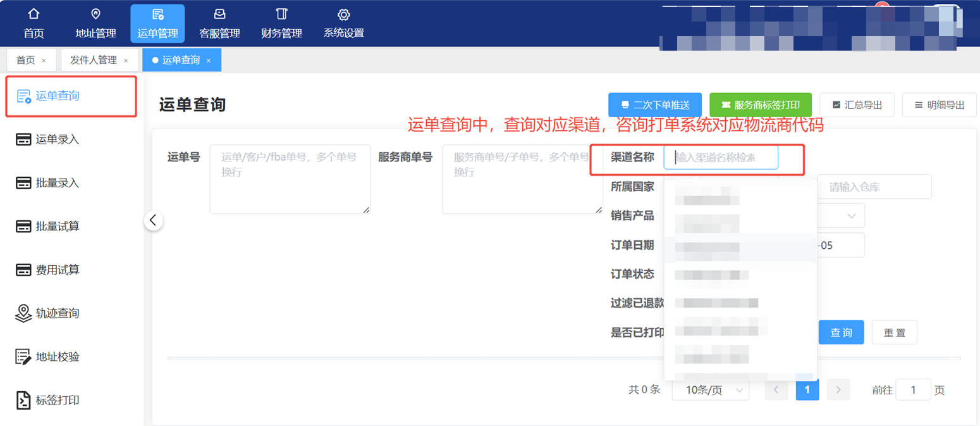Open the 10条/页 page size dropdown
The height and width of the screenshot is (426, 980).
coord(709,390)
